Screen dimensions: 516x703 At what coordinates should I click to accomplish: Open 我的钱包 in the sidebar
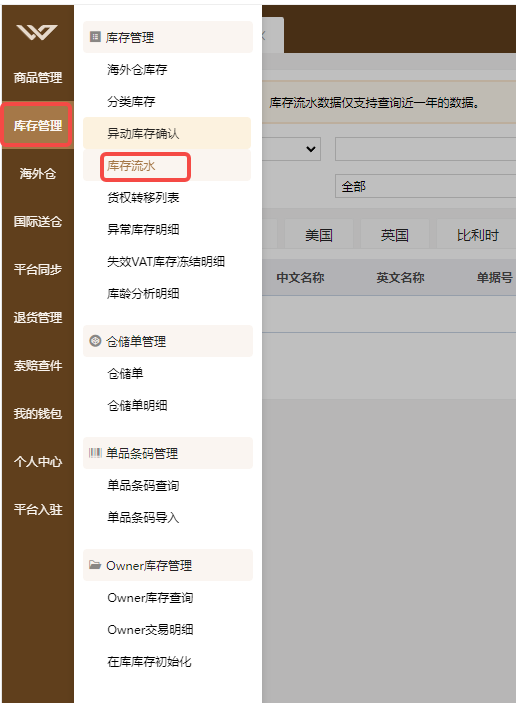(38, 413)
